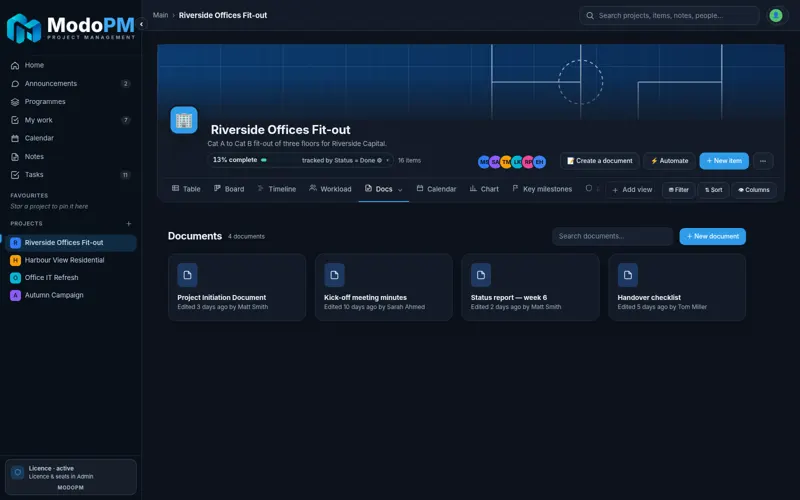This screenshot has width=800, height=500.
Task: Click the TM member avatar
Action: pos(506,162)
